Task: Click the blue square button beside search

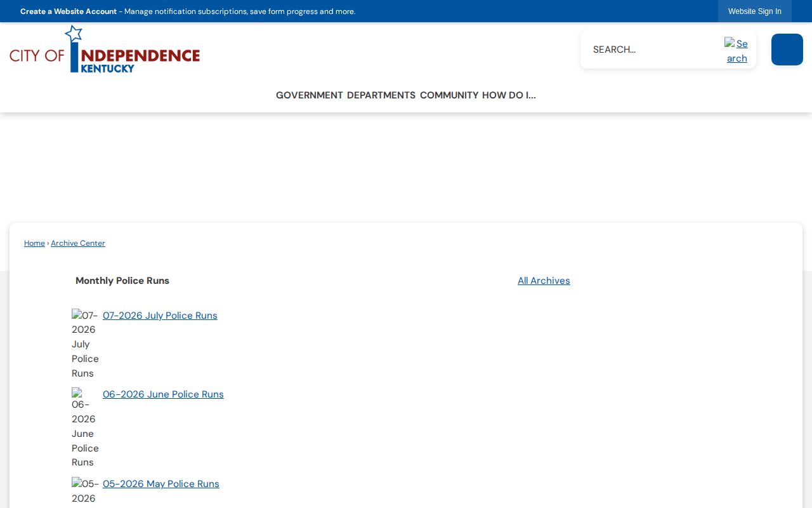Action: [x=787, y=50]
